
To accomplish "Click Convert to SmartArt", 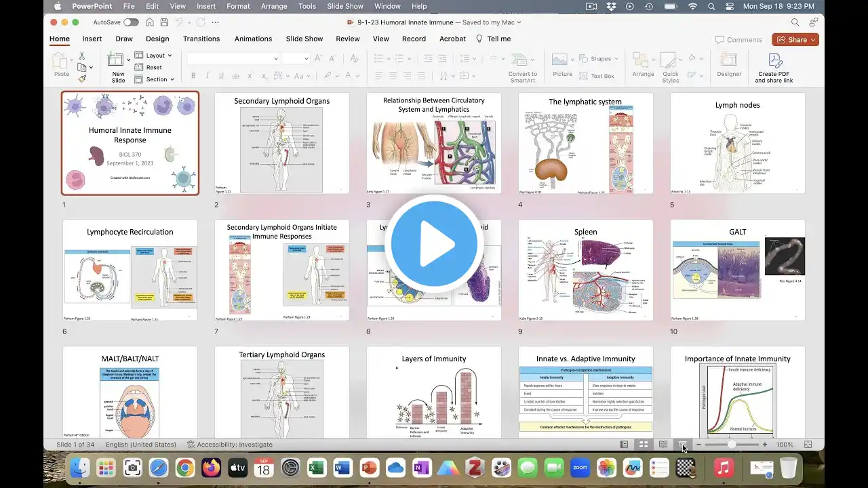I will click(523, 67).
